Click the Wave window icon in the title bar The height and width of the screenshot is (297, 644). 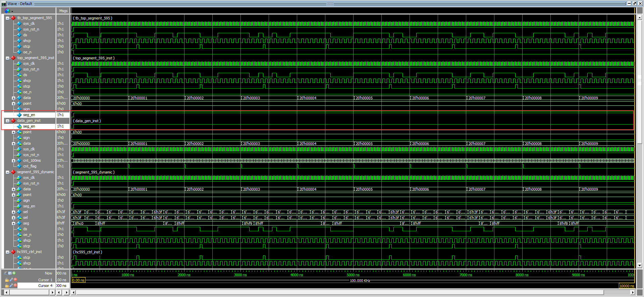click(x=4, y=4)
